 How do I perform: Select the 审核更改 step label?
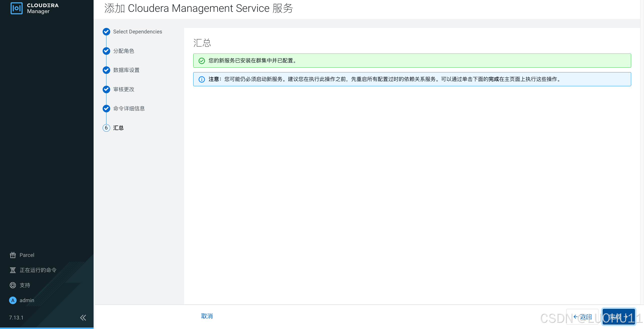tap(124, 89)
